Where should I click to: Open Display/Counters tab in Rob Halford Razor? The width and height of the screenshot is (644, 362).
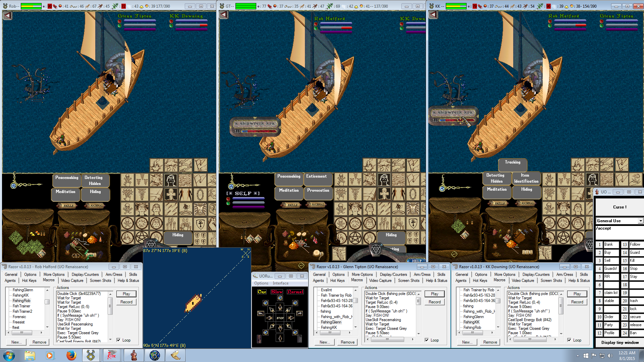click(x=85, y=274)
